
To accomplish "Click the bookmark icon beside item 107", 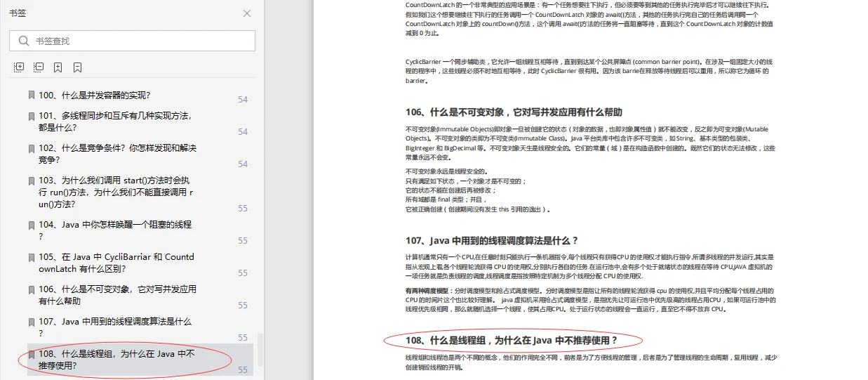I will 31,322.
